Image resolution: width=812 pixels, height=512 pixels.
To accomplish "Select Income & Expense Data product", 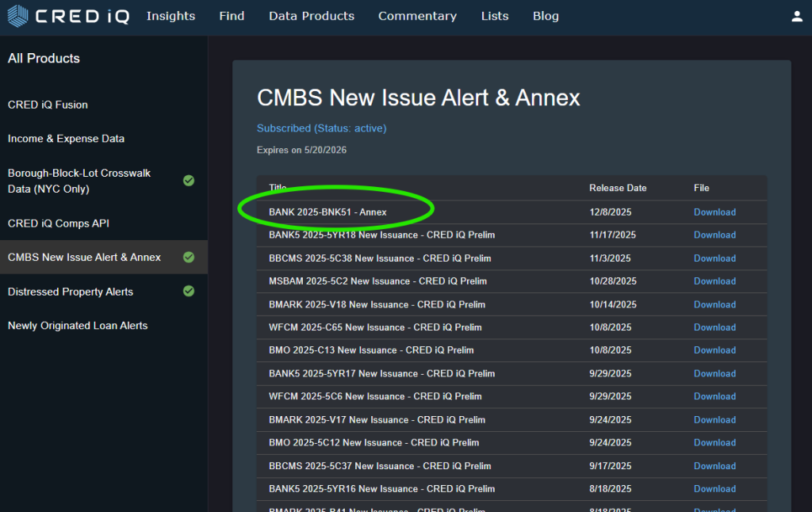I will tap(66, 139).
